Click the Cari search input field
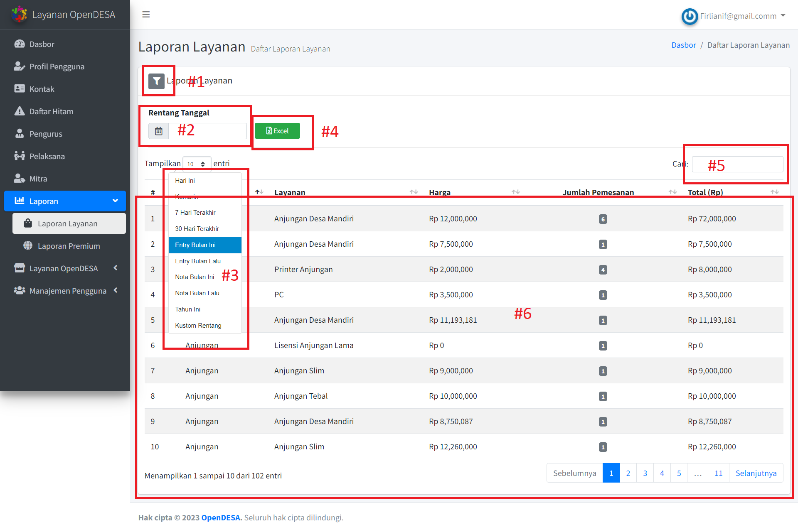The width and height of the screenshot is (798, 532). (x=737, y=164)
